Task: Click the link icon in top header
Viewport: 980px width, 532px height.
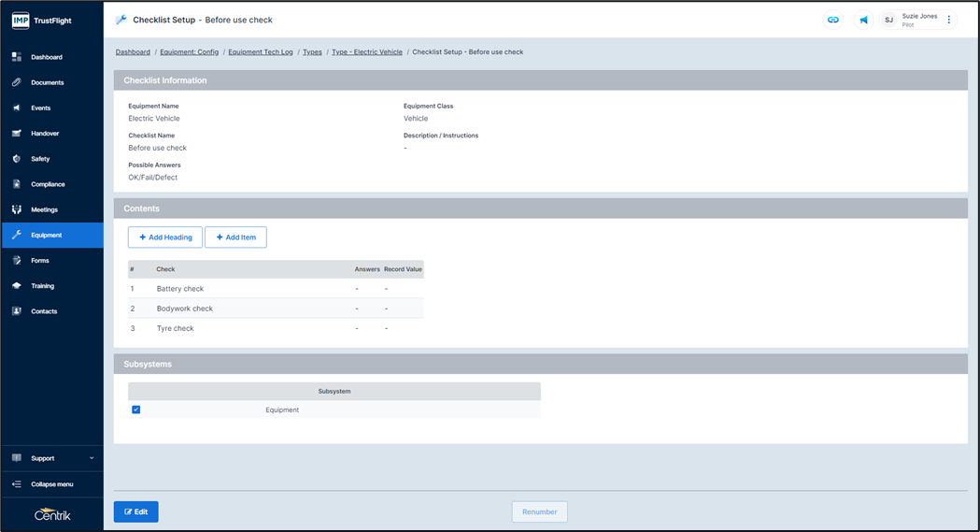Action: [x=833, y=20]
